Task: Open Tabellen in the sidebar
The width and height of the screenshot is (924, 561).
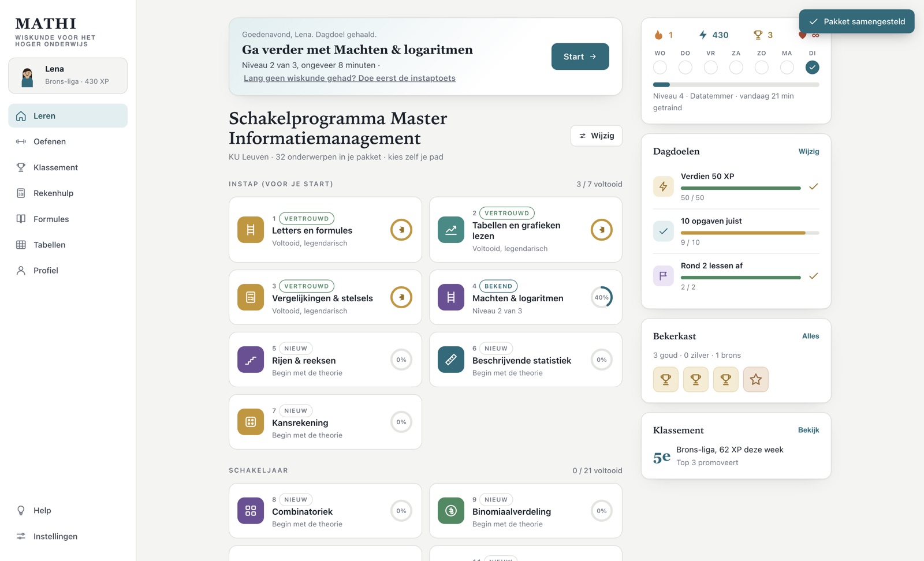Action: pos(68,245)
